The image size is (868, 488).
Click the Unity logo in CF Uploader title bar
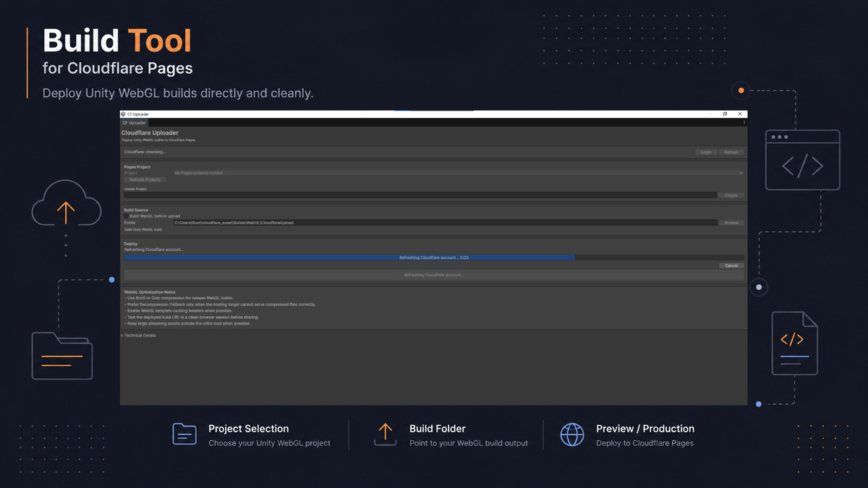[x=123, y=114]
